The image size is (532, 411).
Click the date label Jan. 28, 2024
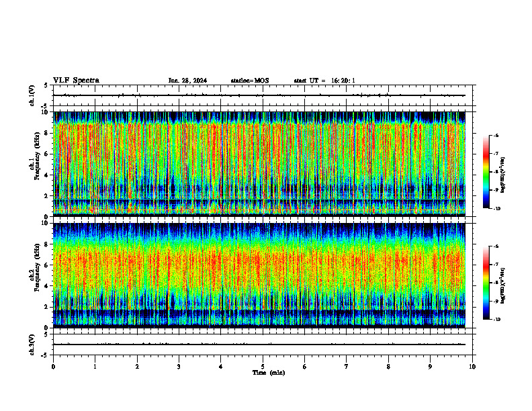point(187,81)
